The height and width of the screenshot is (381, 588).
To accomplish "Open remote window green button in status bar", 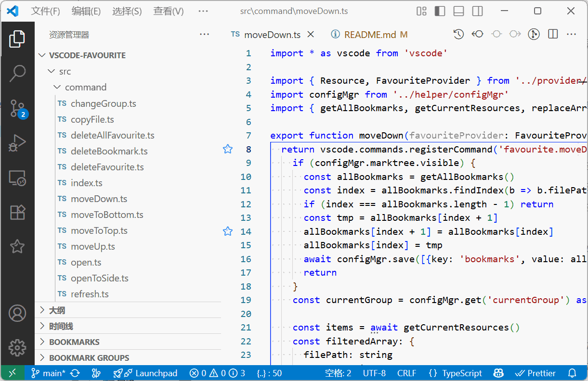I will pos(13,373).
